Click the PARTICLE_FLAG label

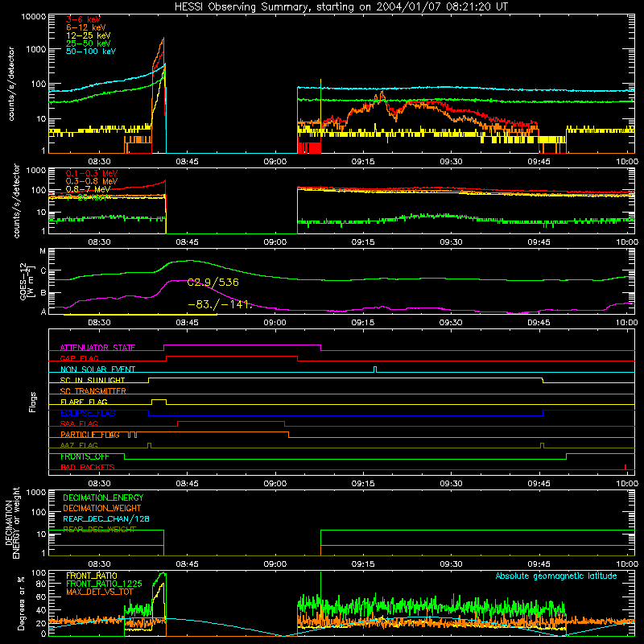90,435
